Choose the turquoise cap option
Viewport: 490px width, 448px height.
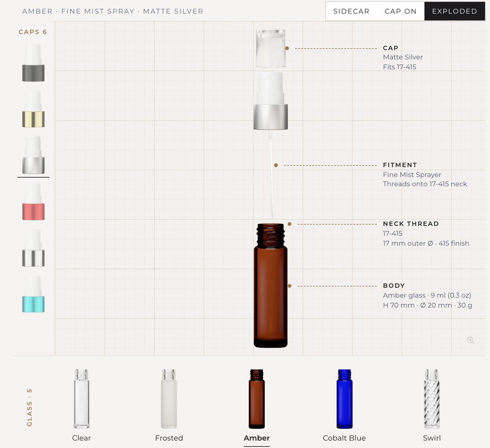tap(33, 294)
